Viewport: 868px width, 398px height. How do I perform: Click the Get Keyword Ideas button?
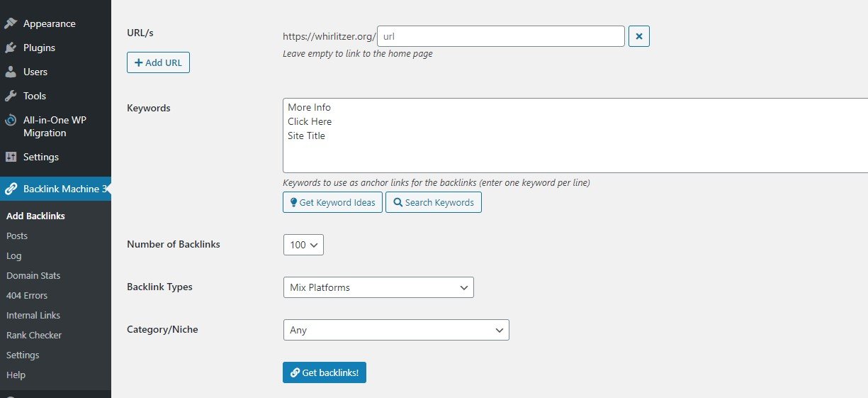(x=332, y=202)
